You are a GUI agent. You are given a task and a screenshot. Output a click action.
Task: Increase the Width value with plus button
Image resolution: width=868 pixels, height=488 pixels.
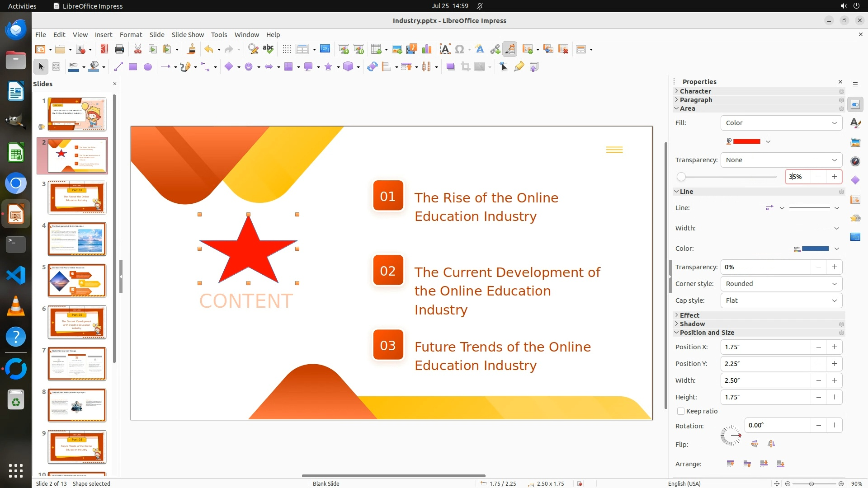coord(834,380)
